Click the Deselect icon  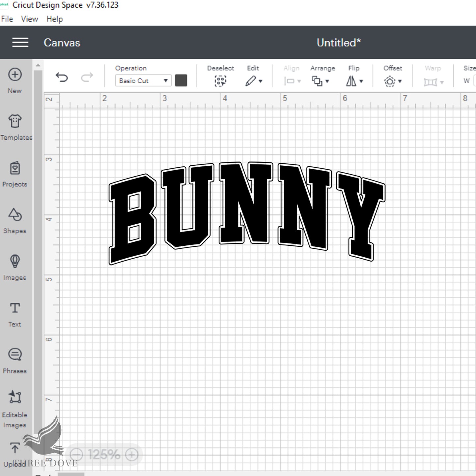220,81
